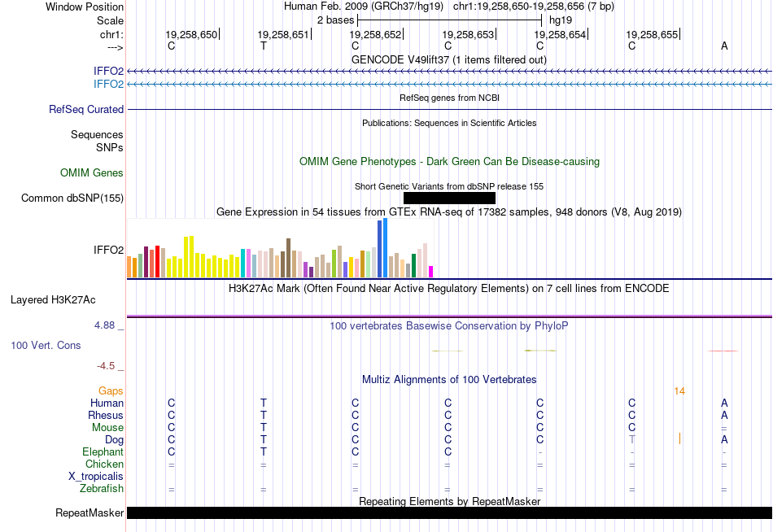Click the ruler position '19,258,655'
This screenshot has width=773, height=532.
(653, 34)
